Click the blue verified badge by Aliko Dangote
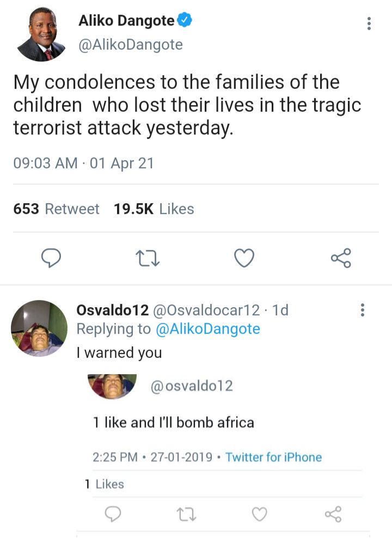 [185, 21]
